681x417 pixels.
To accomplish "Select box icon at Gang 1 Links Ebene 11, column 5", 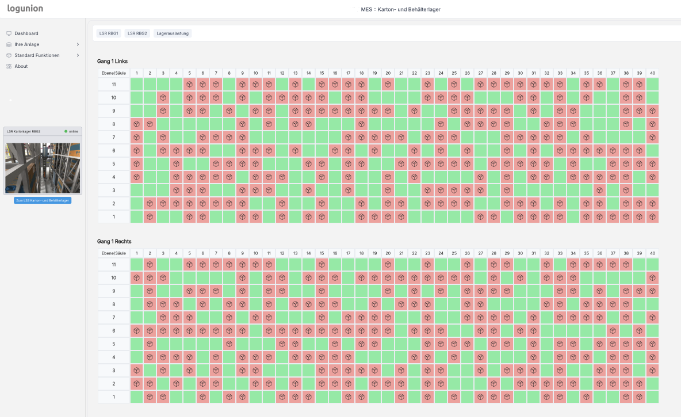I will point(189,85).
